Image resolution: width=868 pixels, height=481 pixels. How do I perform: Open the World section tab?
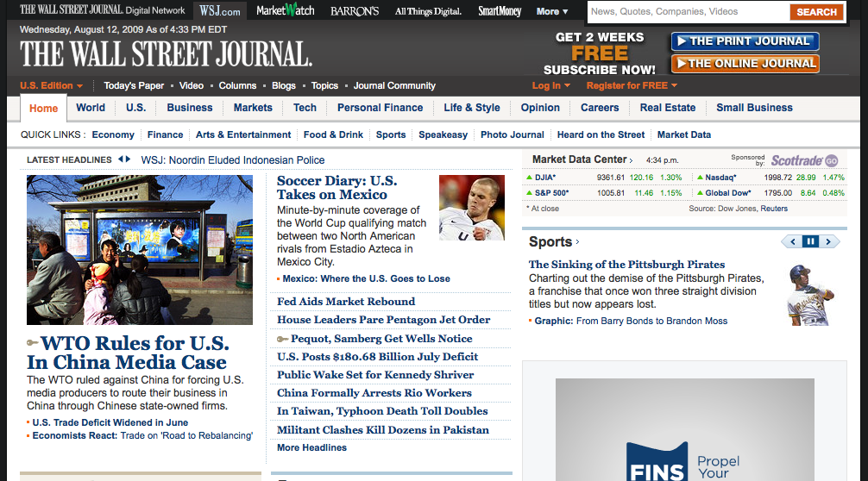91,108
